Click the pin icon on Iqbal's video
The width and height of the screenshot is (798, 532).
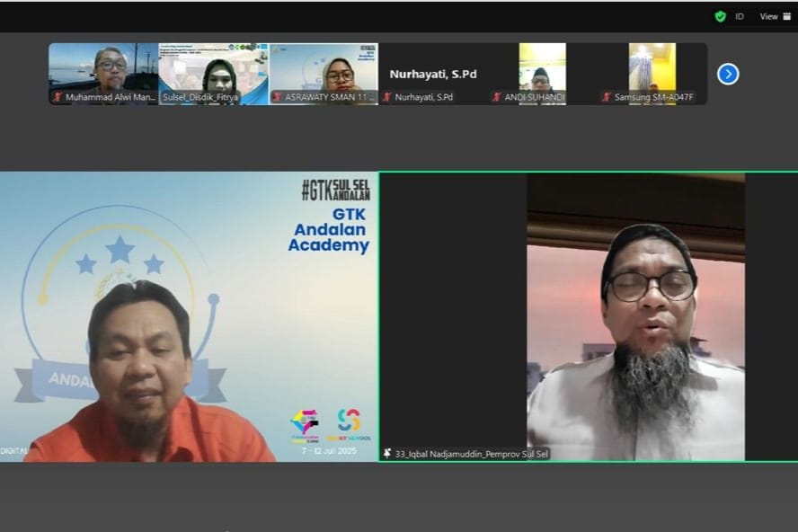click(387, 454)
